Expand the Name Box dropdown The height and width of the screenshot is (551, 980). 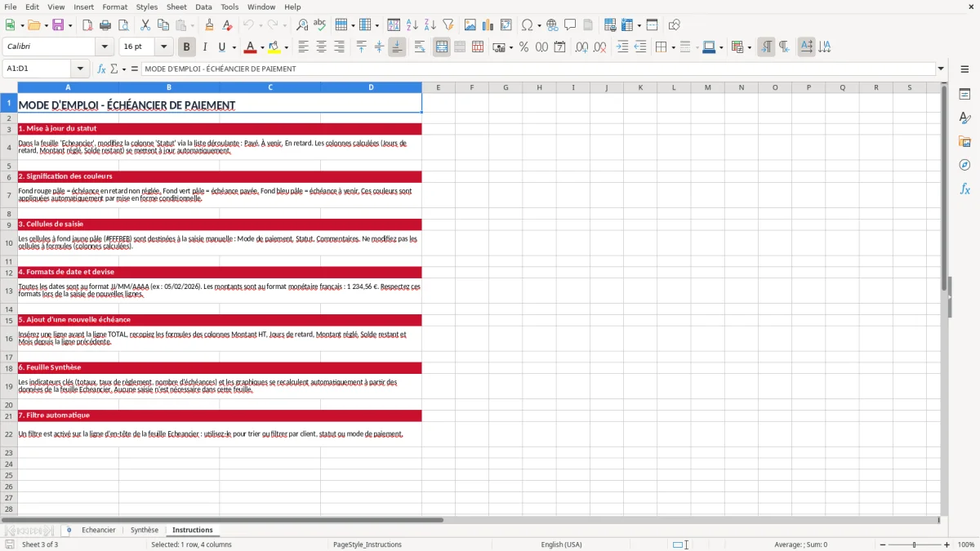click(x=80, y=69)
